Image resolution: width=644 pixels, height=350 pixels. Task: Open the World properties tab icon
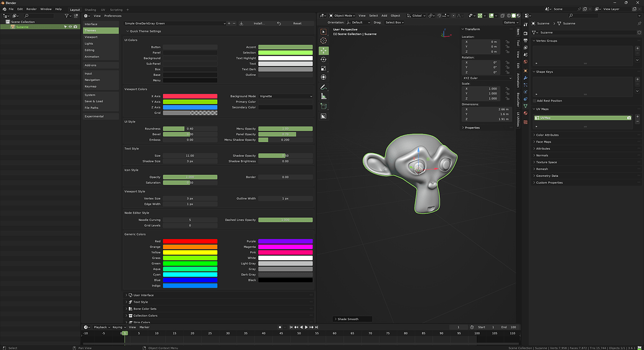pos(526,62)
